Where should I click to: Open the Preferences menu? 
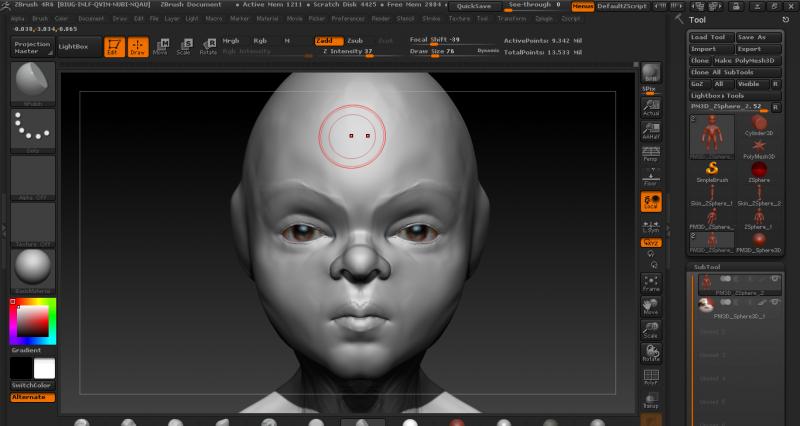point(348,18)
